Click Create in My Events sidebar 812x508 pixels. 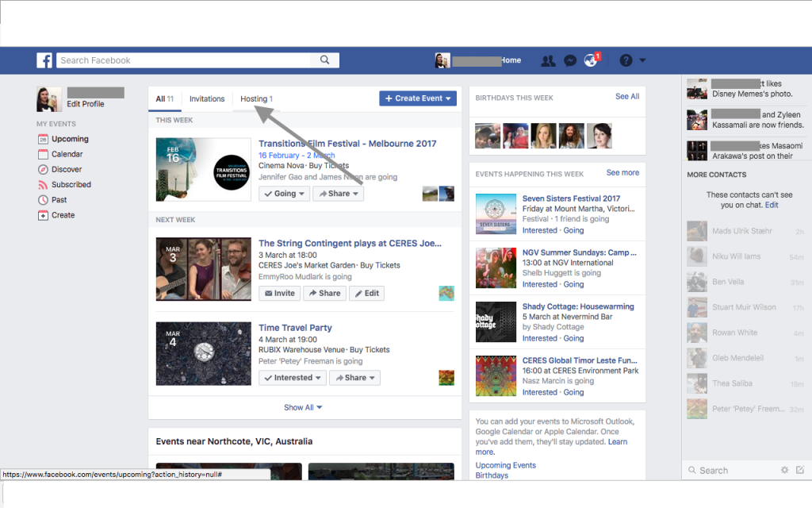tap(63, 215)
